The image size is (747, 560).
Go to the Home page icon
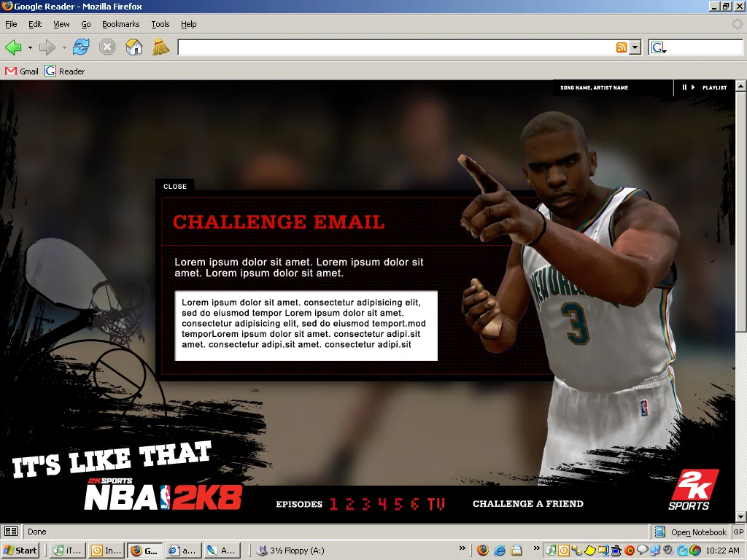tap(134, 47)
